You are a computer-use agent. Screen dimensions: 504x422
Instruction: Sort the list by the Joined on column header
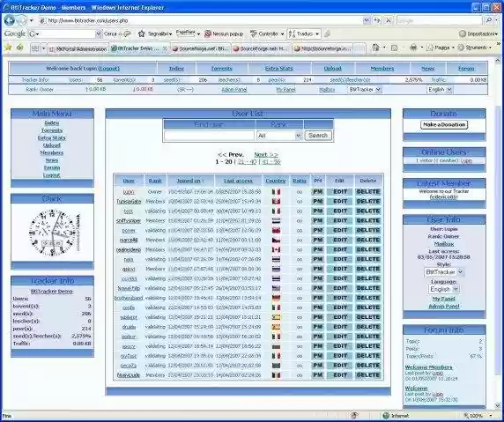tap(190, 181)
